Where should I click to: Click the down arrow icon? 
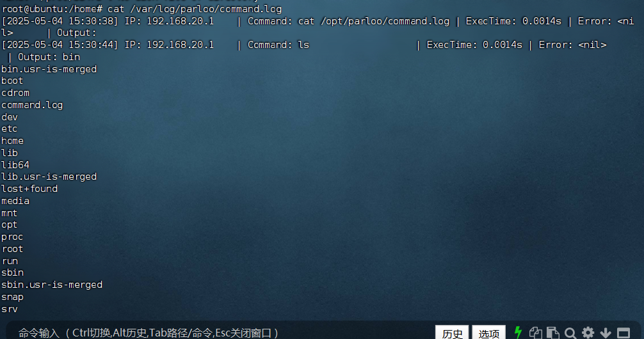(x=606, y=333)
